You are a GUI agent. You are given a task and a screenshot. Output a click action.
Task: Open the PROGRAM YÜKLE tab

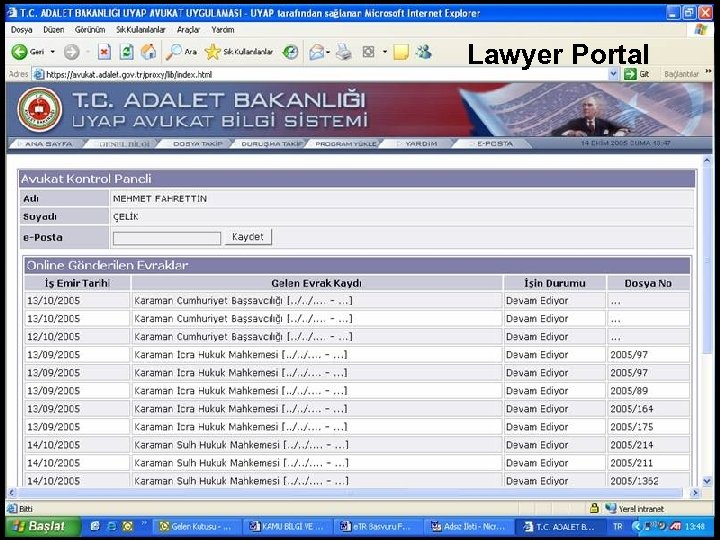[x=345, y=144]
